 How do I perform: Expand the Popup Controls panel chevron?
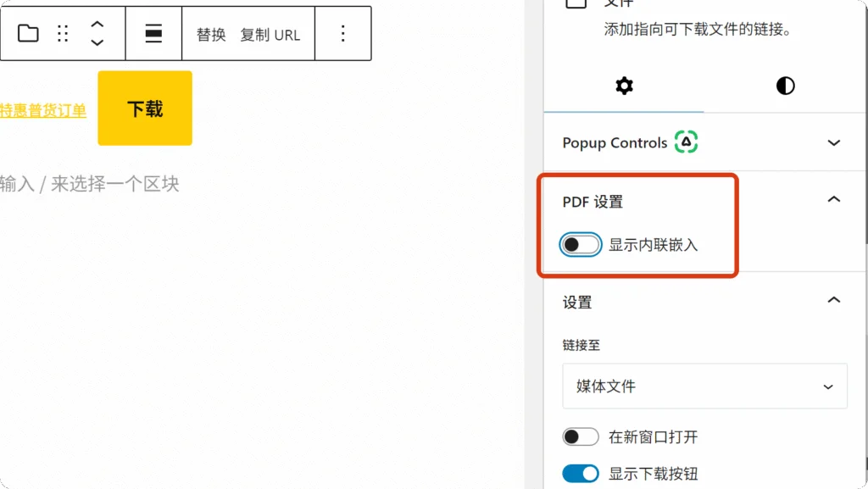(x=834, y=142)
